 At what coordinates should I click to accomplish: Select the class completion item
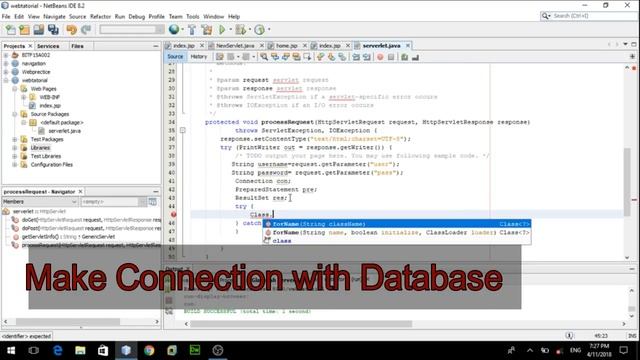[x=397, y=241]
